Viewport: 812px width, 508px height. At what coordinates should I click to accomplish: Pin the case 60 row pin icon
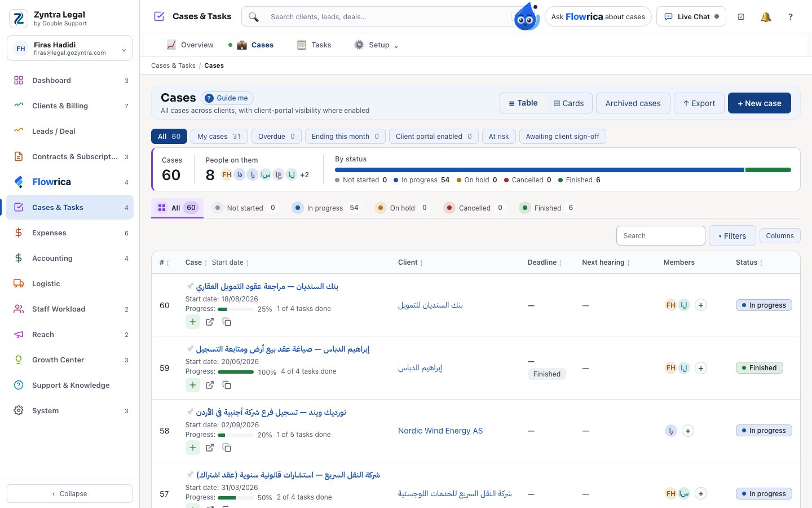(x=190, y=286)
